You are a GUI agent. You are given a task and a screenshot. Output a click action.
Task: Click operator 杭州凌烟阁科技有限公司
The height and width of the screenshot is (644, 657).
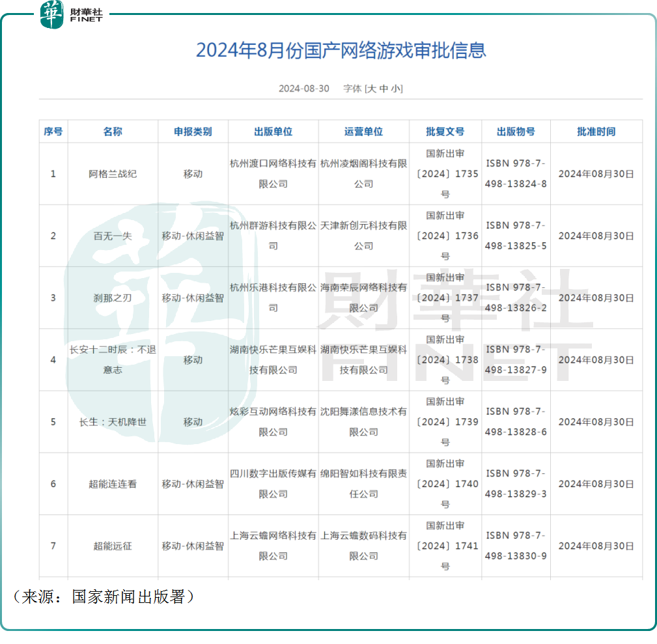[x=364, y=174]
